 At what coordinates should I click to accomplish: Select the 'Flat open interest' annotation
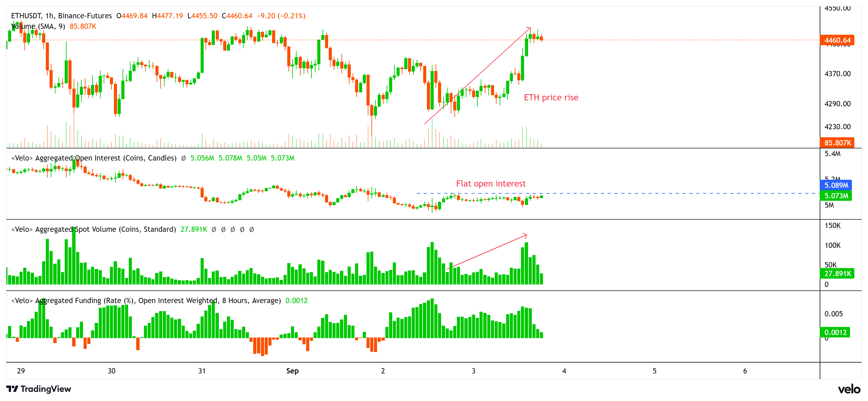pyautogui.click(x=491, y=183)
